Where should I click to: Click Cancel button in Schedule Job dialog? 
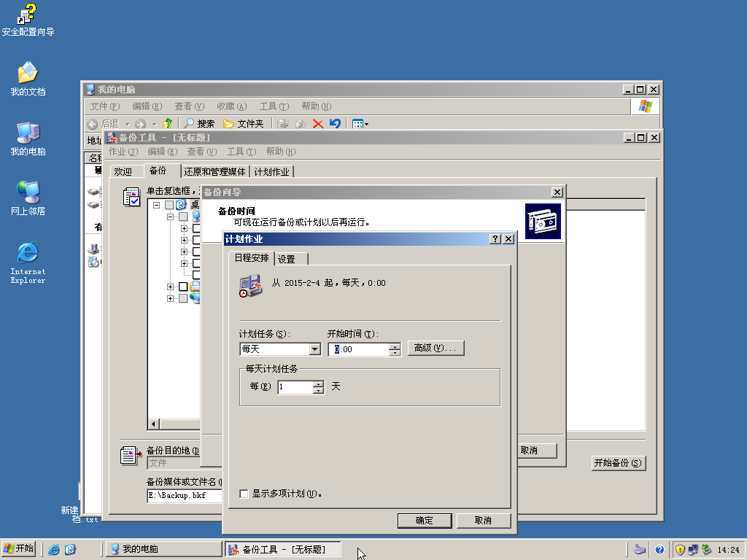pos(484,521)
